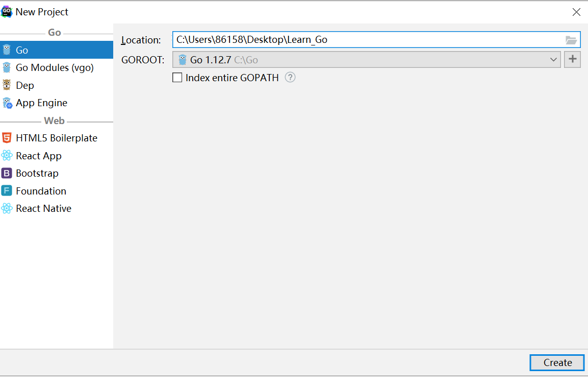Click the Go Modules gopher icon
Viewport: 588px width, 390px height.
[7, 67]
